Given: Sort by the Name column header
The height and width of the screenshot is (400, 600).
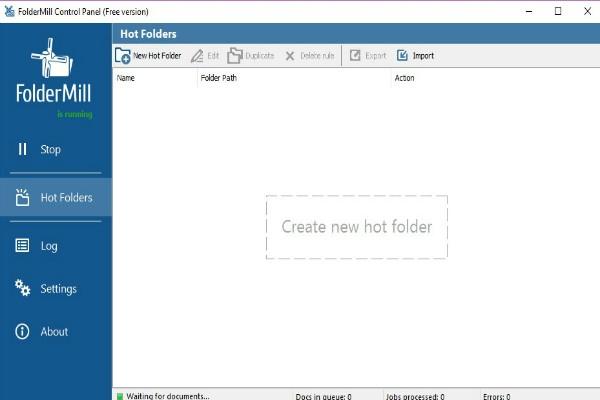Looking at the screenshot, I should click(126, 78).
